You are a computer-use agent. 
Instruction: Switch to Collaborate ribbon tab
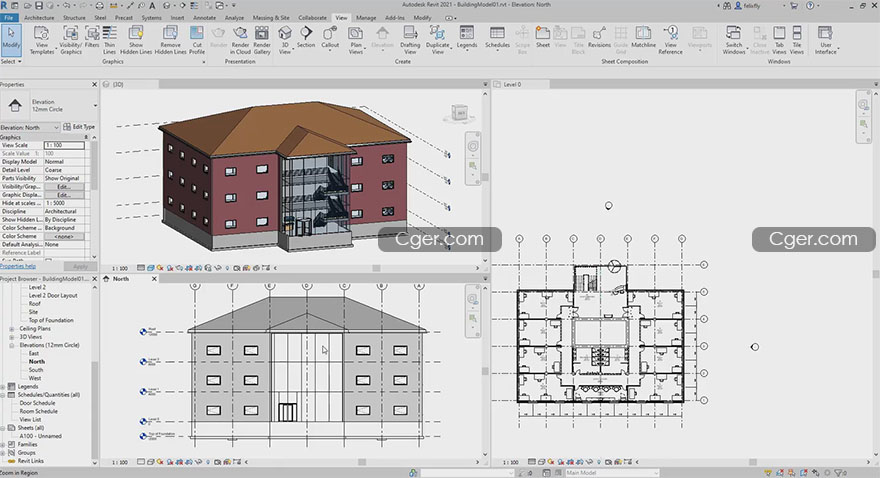312,17
